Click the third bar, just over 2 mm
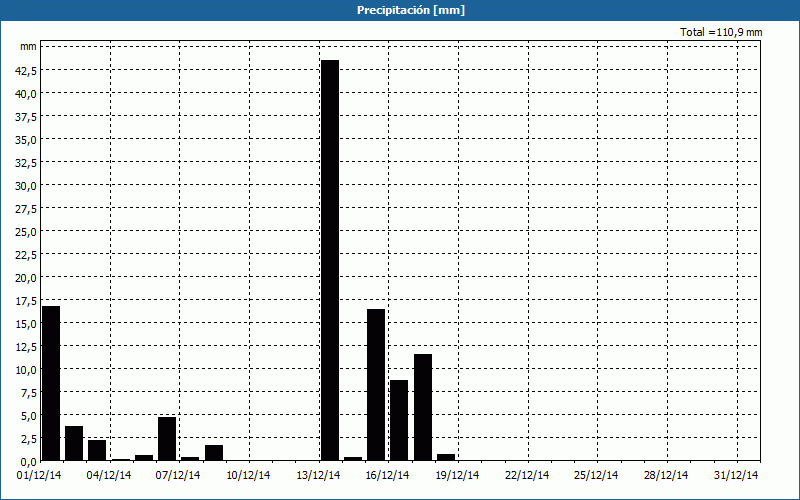 click(x=97, y=450)
